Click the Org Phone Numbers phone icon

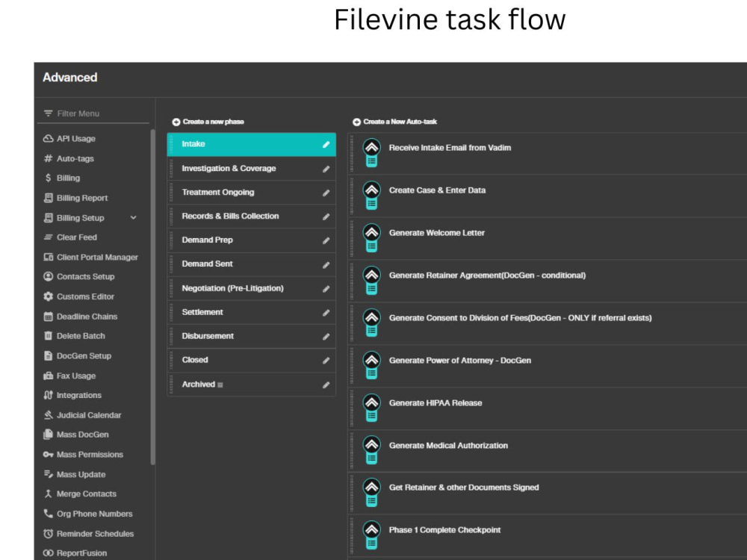click(48, 514)
